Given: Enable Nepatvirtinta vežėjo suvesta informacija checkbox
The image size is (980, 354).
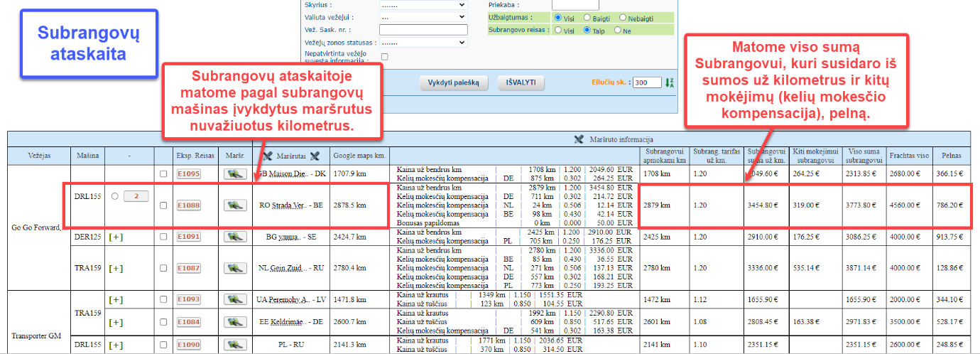Looking at the screenshot, I should (x=385, y=56).
